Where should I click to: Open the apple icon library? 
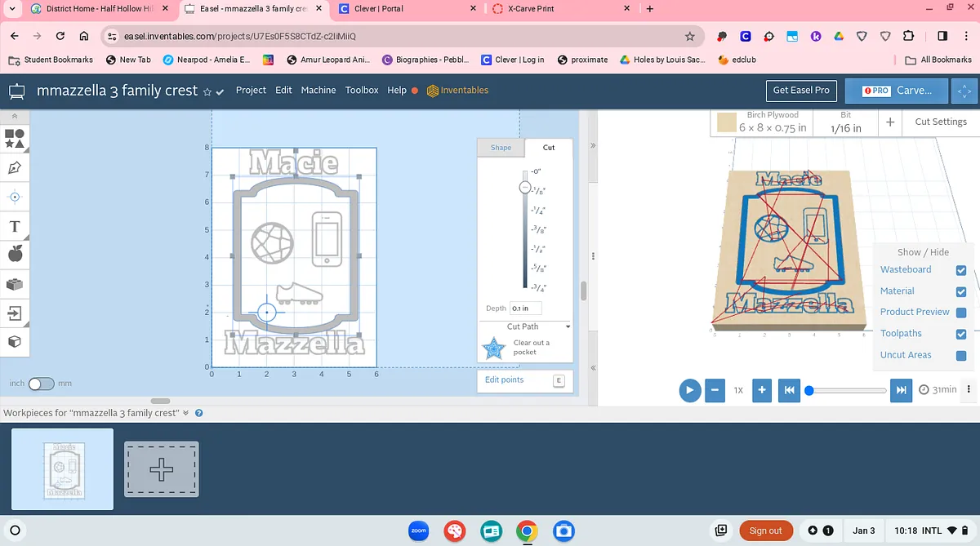15,255
